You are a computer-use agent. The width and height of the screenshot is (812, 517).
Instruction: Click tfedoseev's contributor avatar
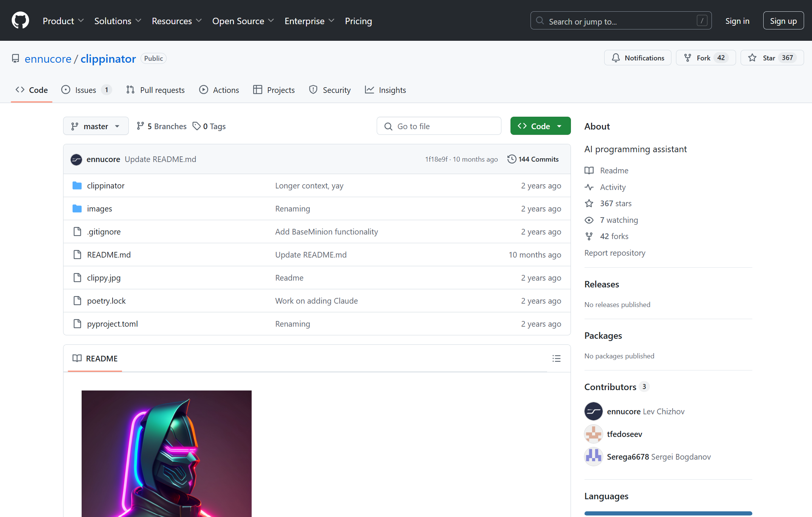(x=593, y=434)
